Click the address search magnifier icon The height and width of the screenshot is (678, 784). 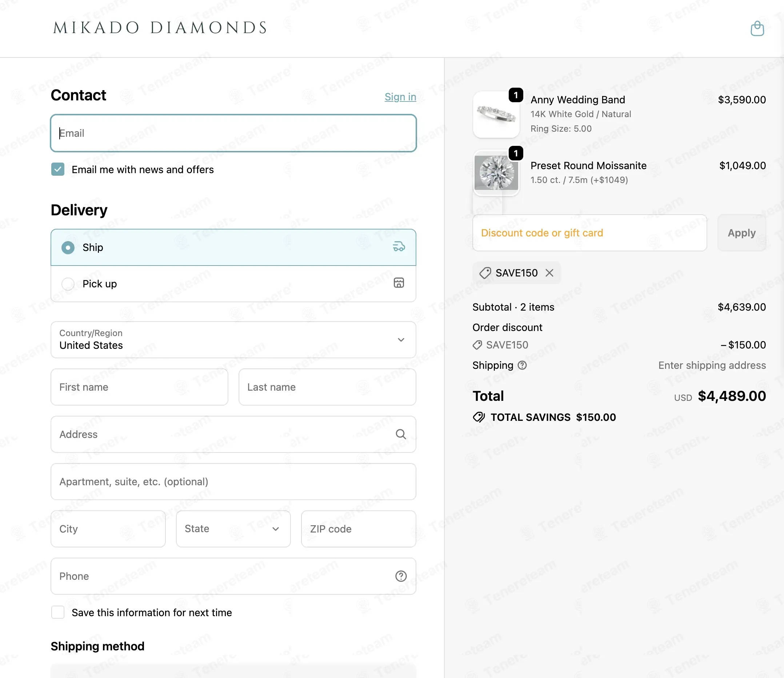pos(401,434)
